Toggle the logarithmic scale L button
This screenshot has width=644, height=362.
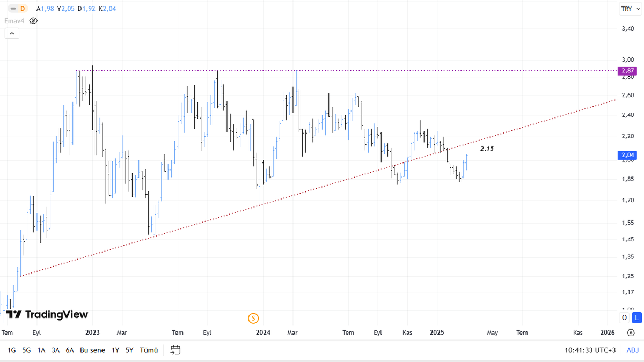(x=636, y=317)
